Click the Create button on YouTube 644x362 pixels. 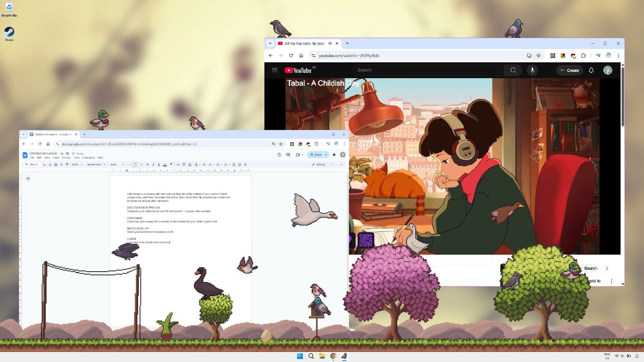pos(569,70)
